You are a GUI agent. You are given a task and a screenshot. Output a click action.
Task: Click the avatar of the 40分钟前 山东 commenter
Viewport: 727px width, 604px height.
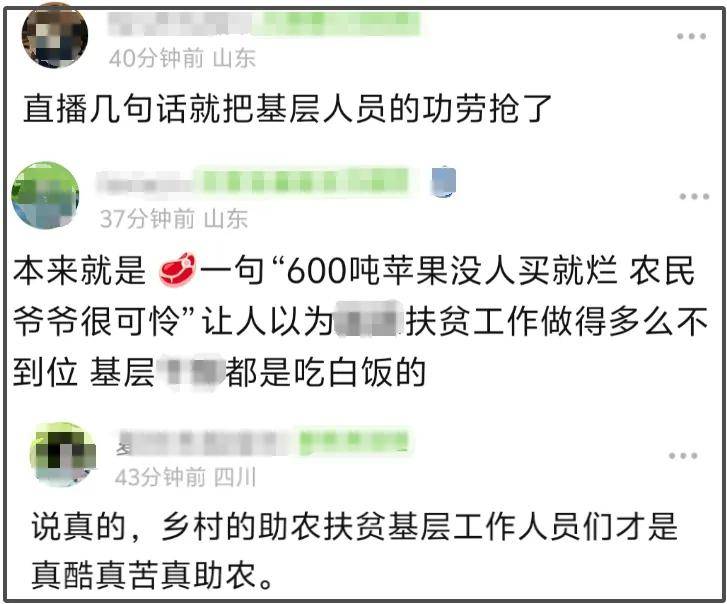click(x=55, y=37)
